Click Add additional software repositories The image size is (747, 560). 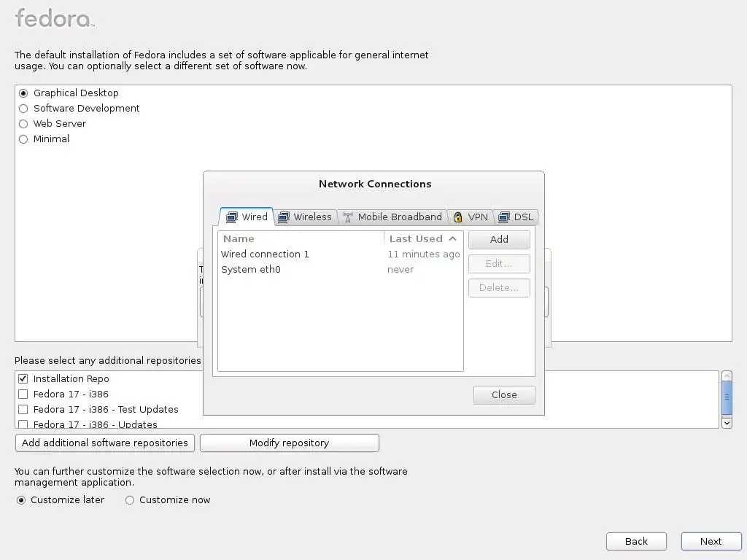point(105,443)
